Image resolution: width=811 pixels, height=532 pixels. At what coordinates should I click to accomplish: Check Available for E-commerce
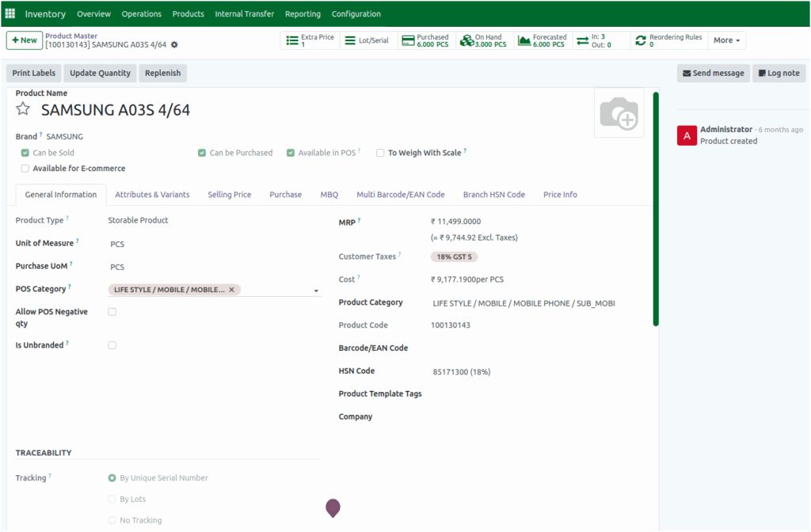(25, 168)
